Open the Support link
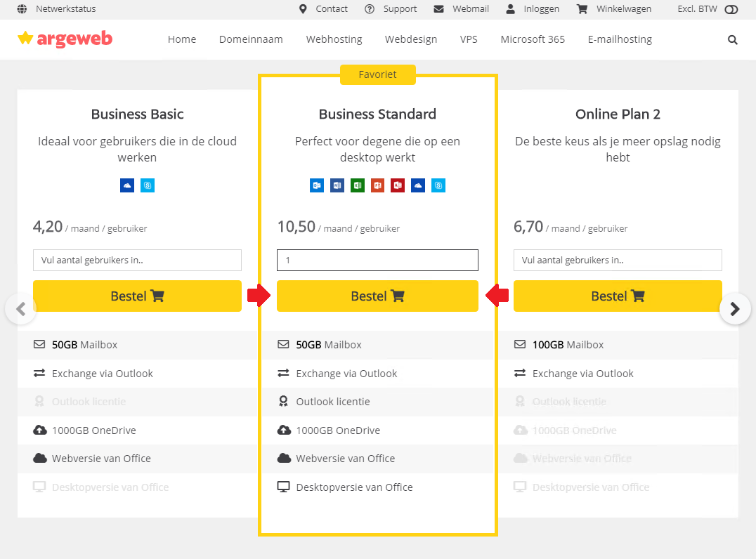756x559 pixels. pyautogui.click(x=400, y=8)
